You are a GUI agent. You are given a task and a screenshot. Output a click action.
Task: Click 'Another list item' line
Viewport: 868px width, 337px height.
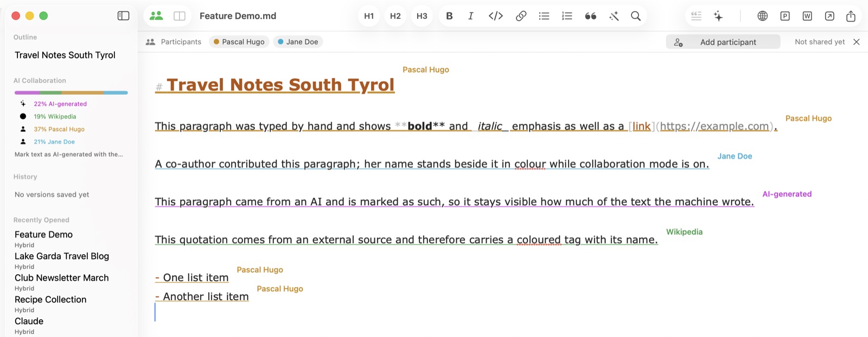(x=202, y=297)
